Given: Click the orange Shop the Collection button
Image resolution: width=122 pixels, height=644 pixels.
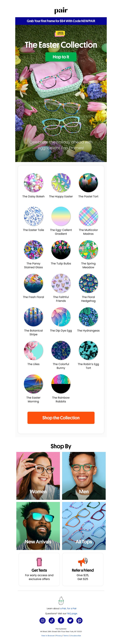Looking at the screenshot, I should click(x=61, y=418).
